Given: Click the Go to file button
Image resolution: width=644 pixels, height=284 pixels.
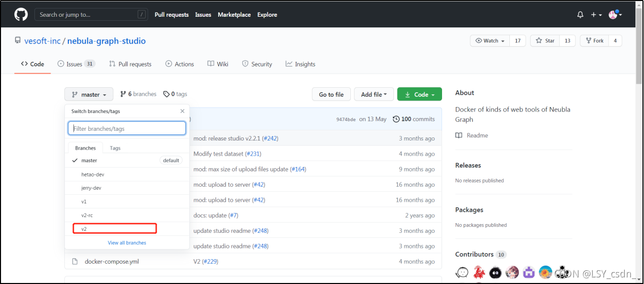Looking at the screenshot, I should coord(331,94).
